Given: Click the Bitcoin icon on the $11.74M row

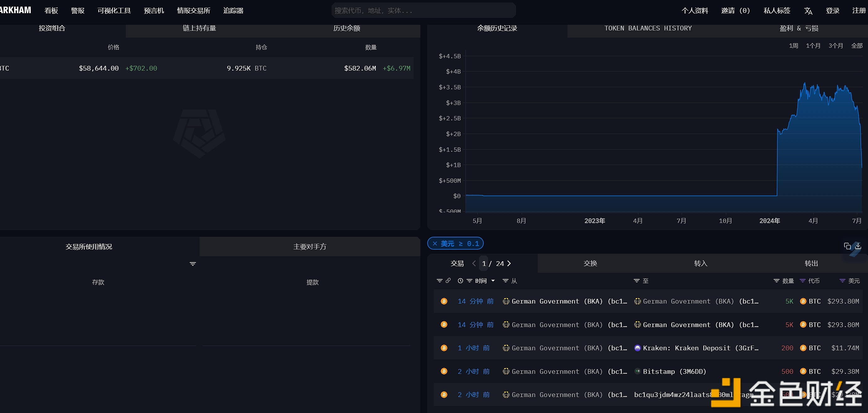Looking at the screenshot, I should coord(444,348).
